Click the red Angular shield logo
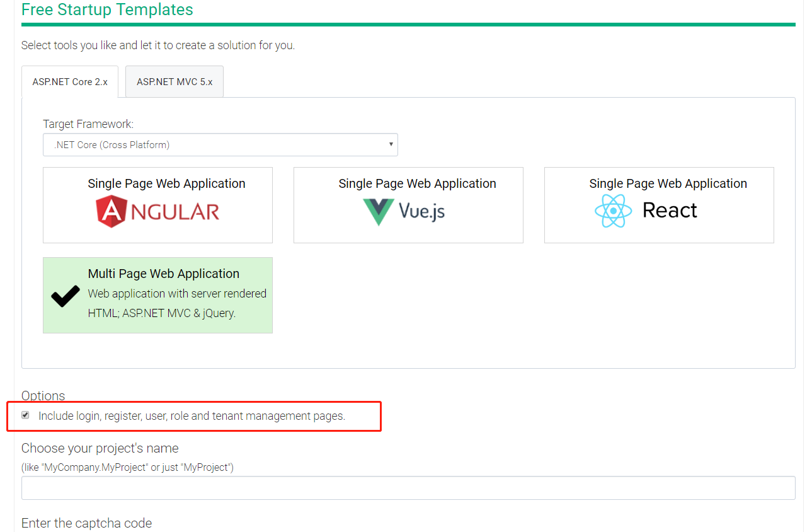Image resolution: width=812 pixels, height=532 pixels. [112, 211]
